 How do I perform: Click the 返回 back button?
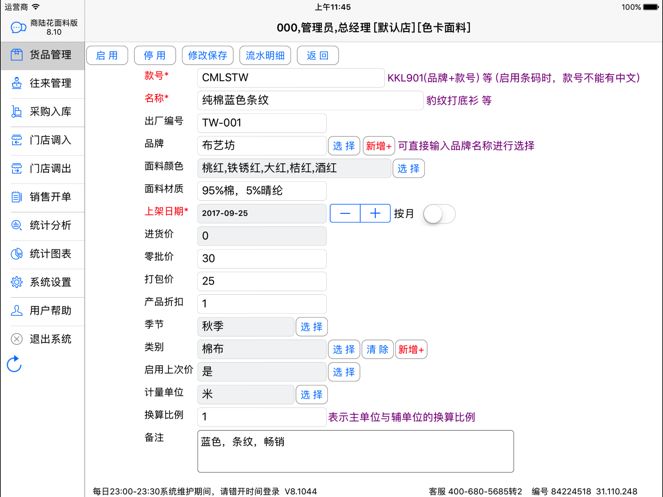point(318,55)
